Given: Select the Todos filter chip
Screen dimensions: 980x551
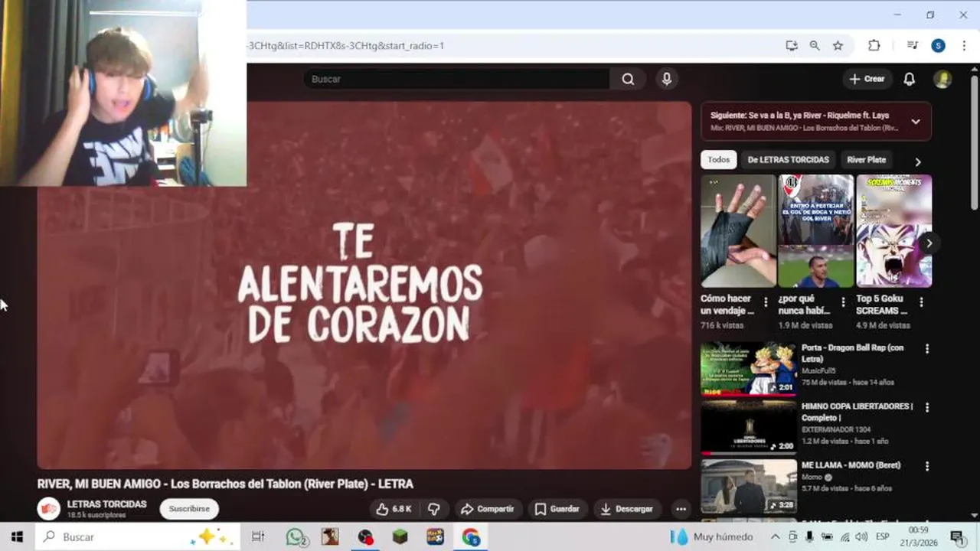Looking at the screenshot, I should click(718, 160).
